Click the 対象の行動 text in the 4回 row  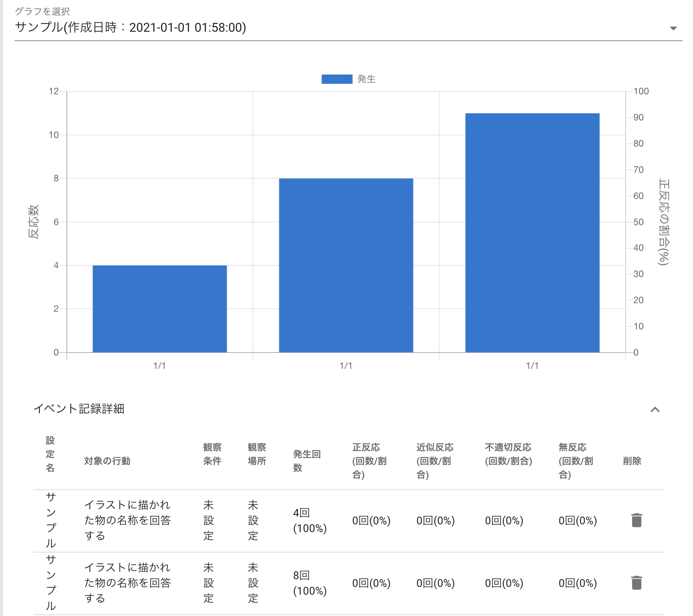pos(128,520)
